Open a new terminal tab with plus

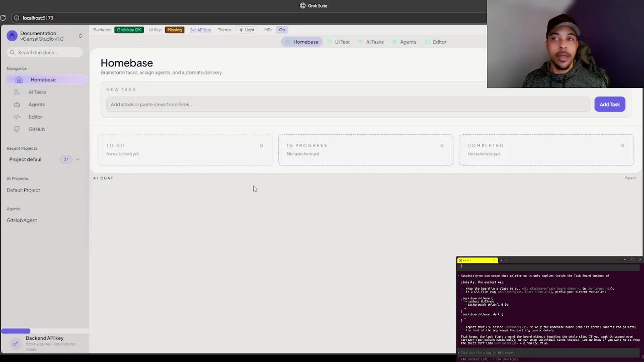click(502, 260)
